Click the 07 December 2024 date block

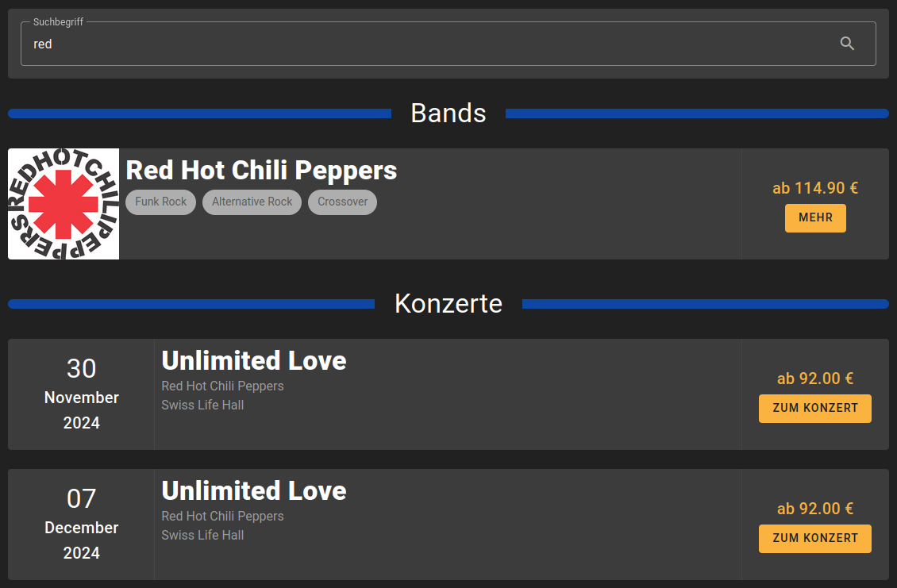[81, 525]
